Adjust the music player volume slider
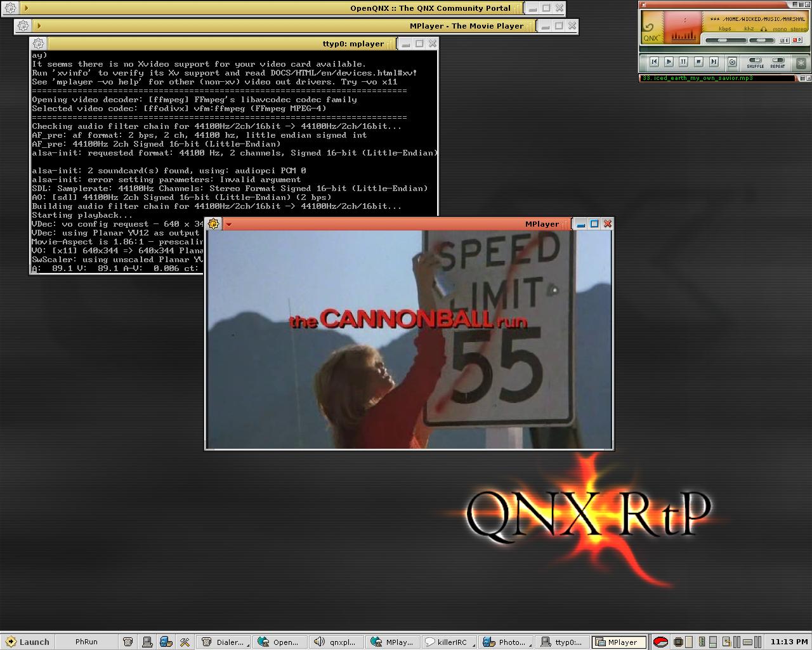The height and width of the screenshot is (650, 812). tap(723, 40)
